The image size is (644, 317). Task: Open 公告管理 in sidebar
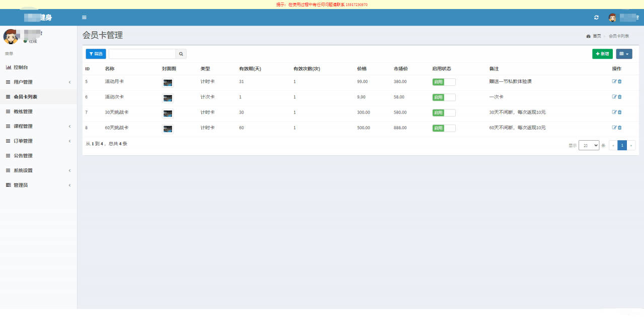pyautogui.click(x=38, y=156)
